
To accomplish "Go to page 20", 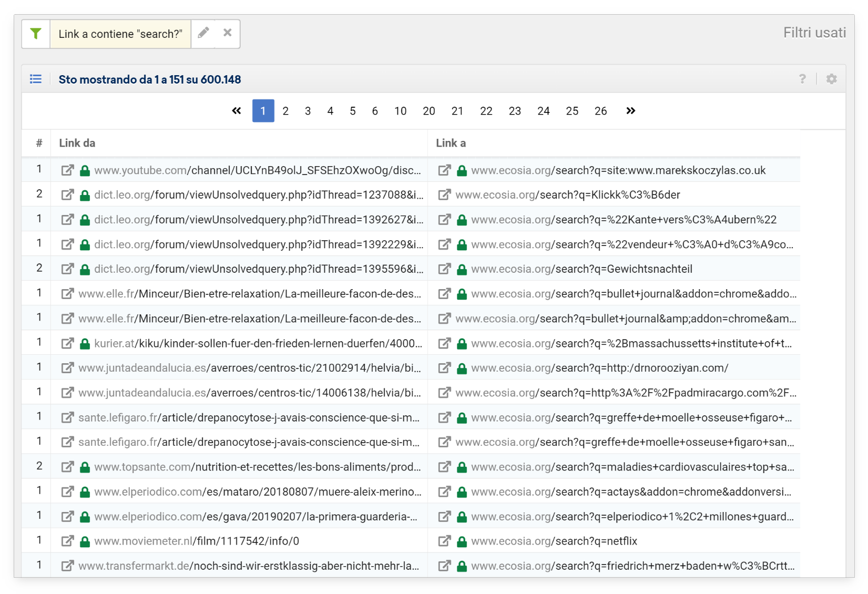I will [x=429, y=111].
